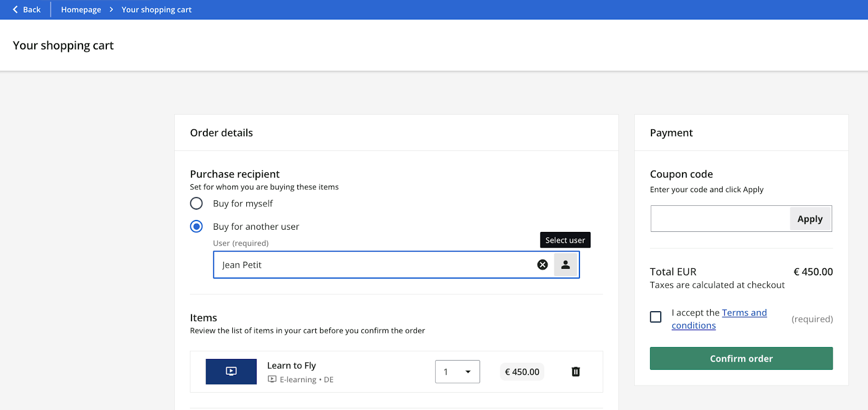Screen dimensions: 868x410
Task: Click the green Confirm order button
Action: 741,358
